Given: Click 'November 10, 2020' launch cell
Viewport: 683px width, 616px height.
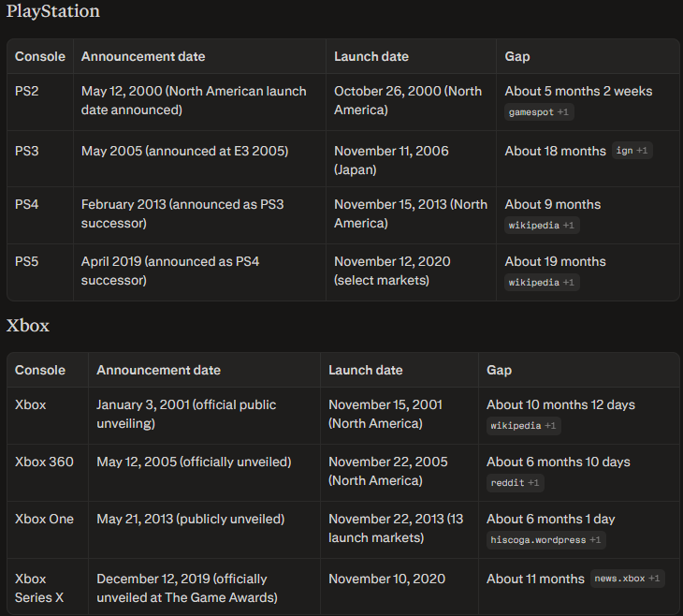Looking at the screenshot, I should tap(400, 587).
